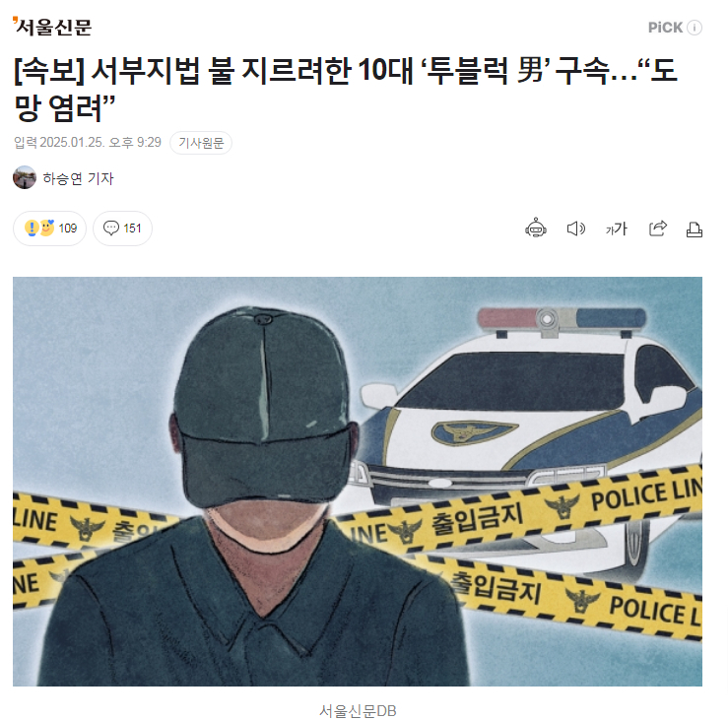Viewport: 728px width, 720px height.
Task: Click the 서울신문DB image caption
Action: (358, 711)
